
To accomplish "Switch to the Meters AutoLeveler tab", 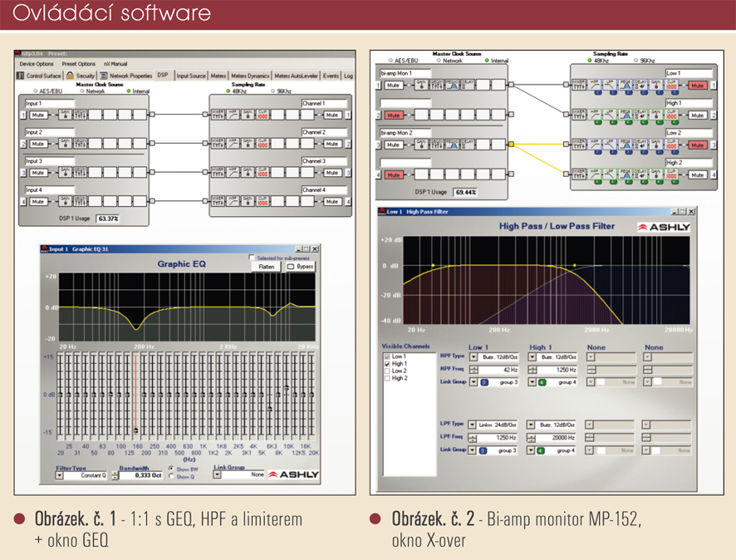I will click(296, 76).
